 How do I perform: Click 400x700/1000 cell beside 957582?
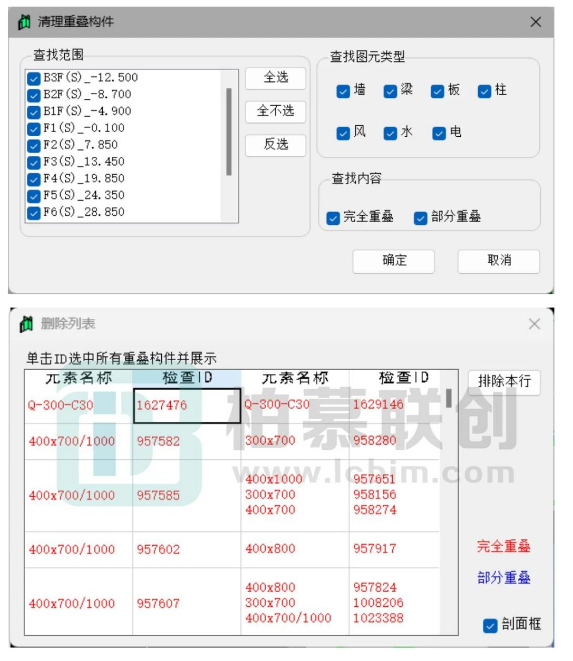pyautogui.click(x=78, y=441)
